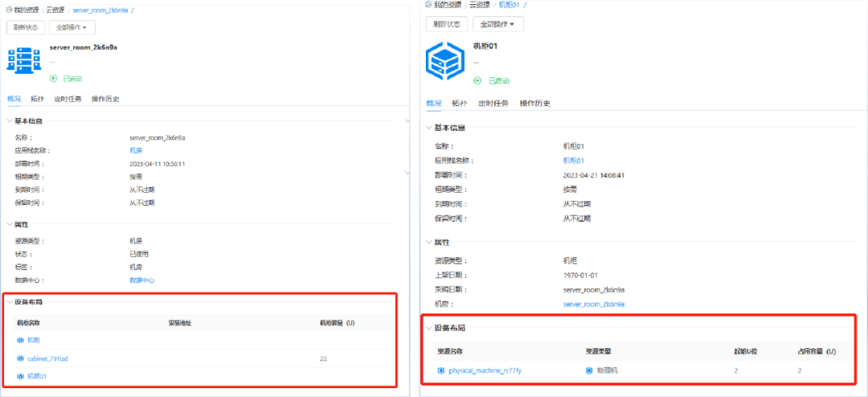The height and width of the screenshot is (397, 868).
Task: Click 上架日期 value 1970-01-01
Action: point(580,275)
